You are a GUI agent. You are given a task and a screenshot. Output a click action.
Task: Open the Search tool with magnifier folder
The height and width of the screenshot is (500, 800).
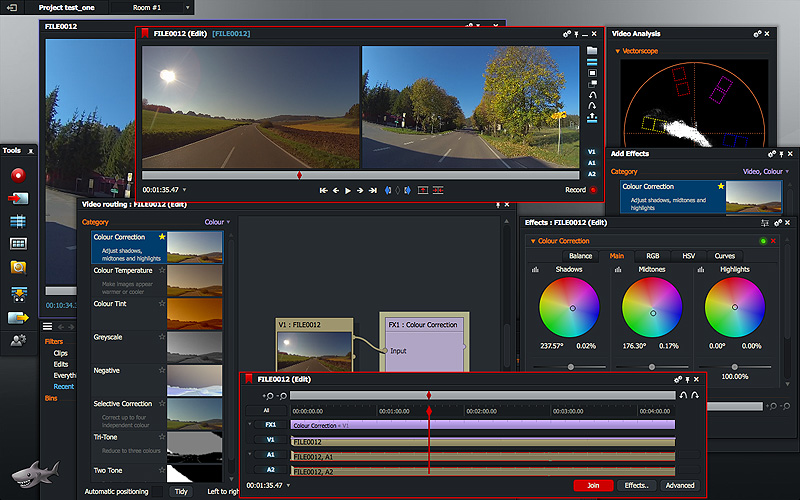pyautogui.click(x=18, y=267)
